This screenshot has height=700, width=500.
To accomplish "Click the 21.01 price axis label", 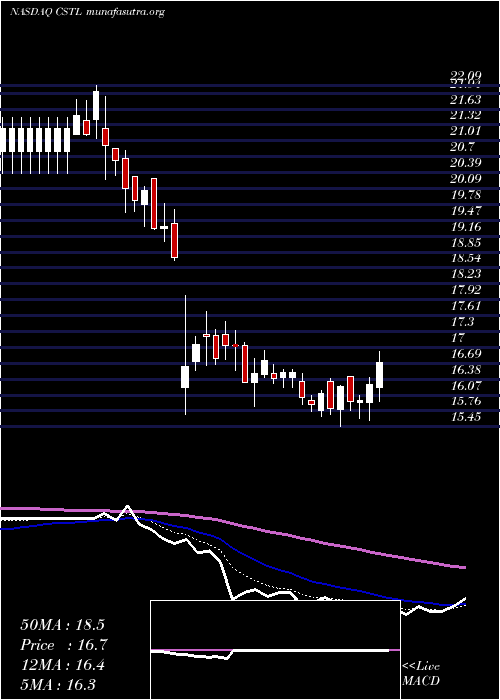I will coord(465,131).
